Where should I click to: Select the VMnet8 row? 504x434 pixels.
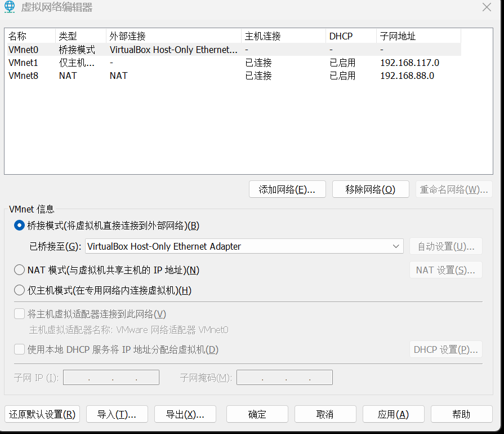234,76
